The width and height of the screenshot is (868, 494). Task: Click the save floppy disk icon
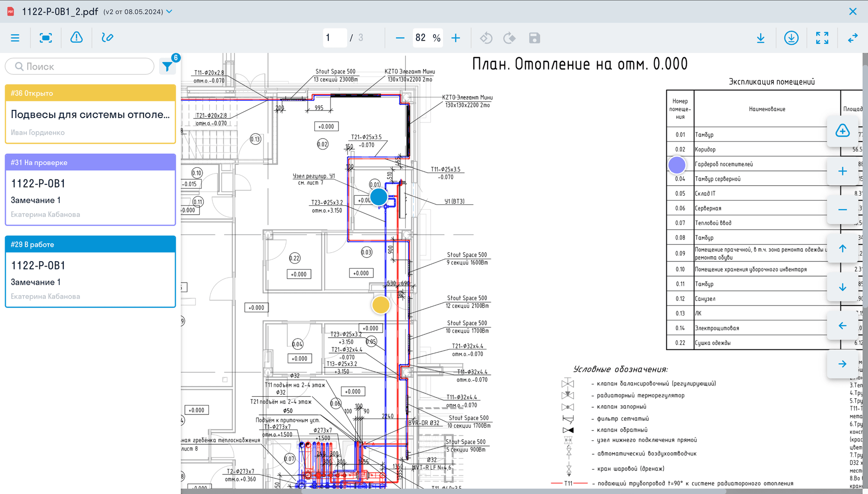(x=534, y=38)
